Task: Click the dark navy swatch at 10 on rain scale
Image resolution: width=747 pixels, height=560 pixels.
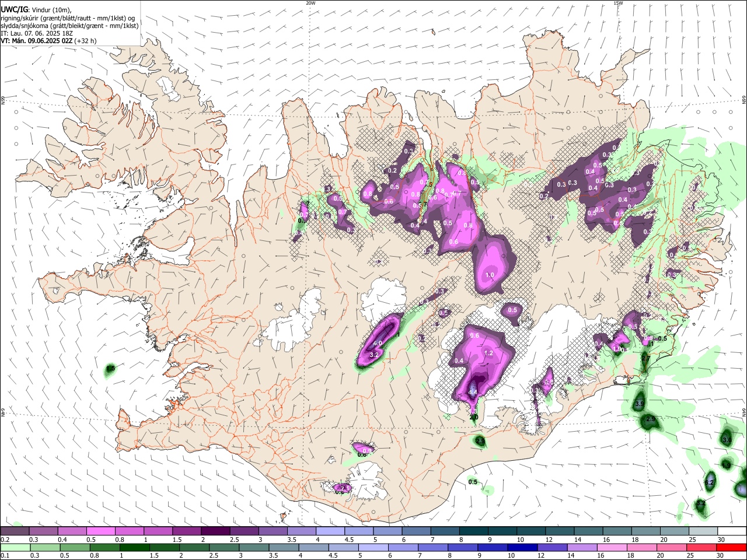Action: point(521,547)
